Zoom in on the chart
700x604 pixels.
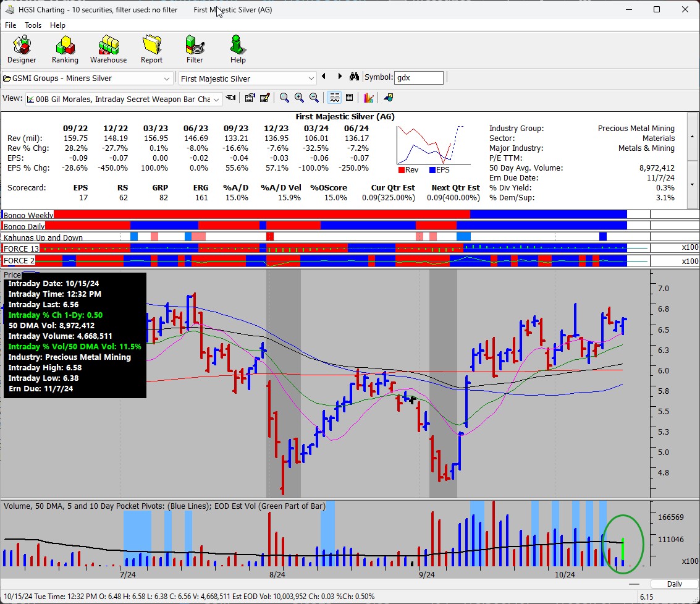coord(299,98)
